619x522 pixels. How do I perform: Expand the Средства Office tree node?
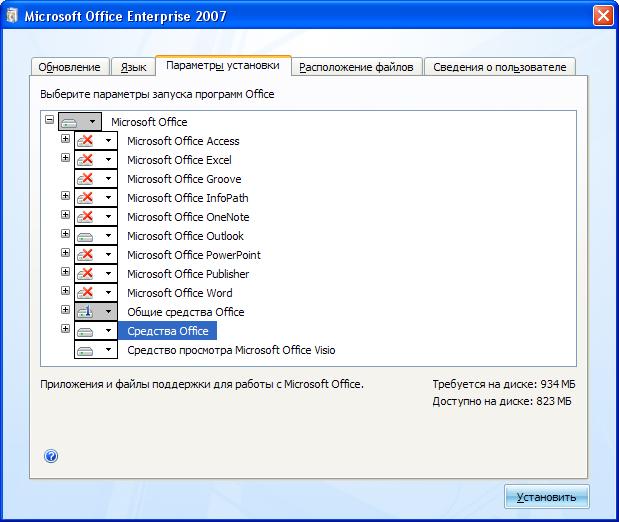point(66,329)
